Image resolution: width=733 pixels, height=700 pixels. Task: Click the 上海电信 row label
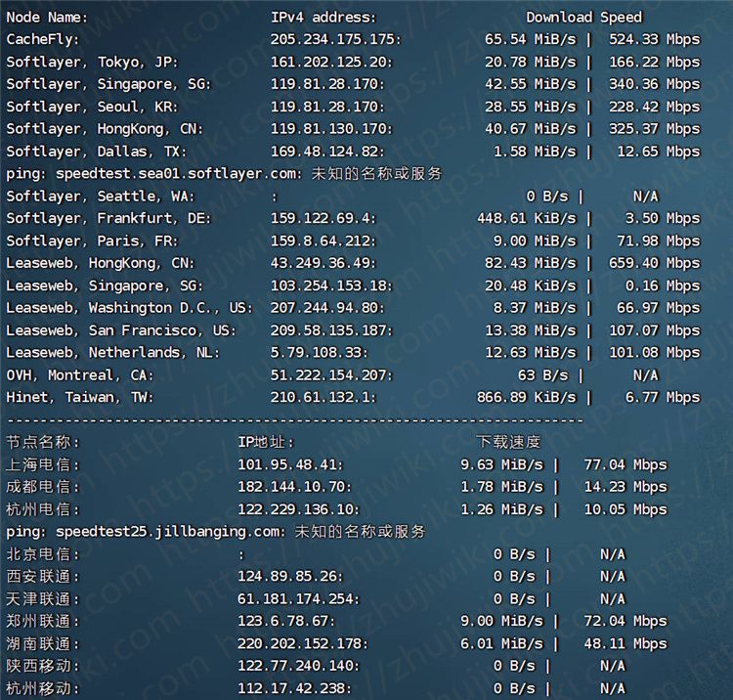point(43,464)
